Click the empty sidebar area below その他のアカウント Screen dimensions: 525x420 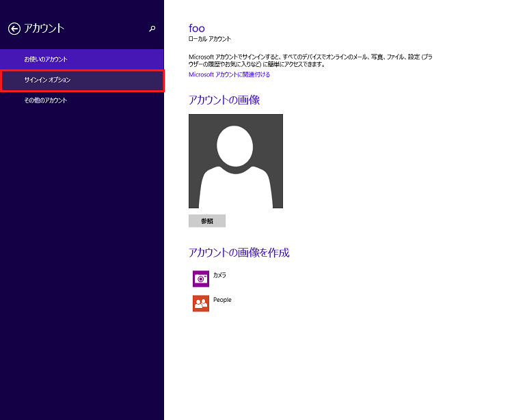pos(81,260)
